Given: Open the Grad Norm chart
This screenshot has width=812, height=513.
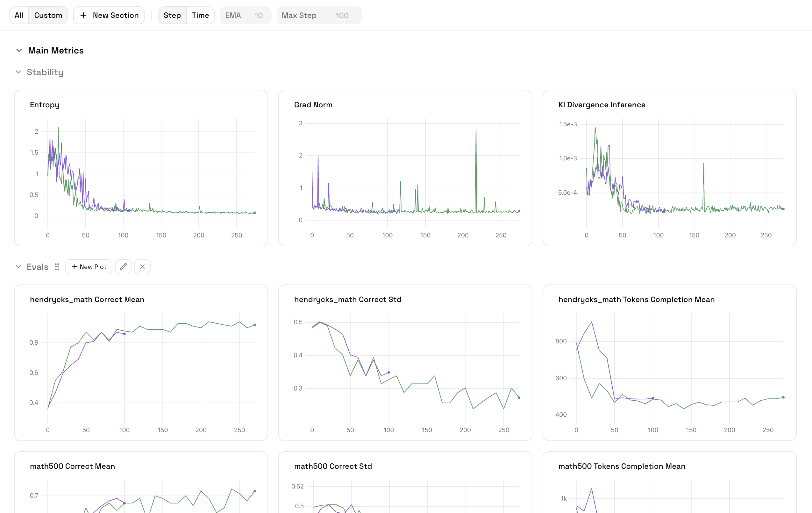Looking at the screenshot, I should pos(405,168).
